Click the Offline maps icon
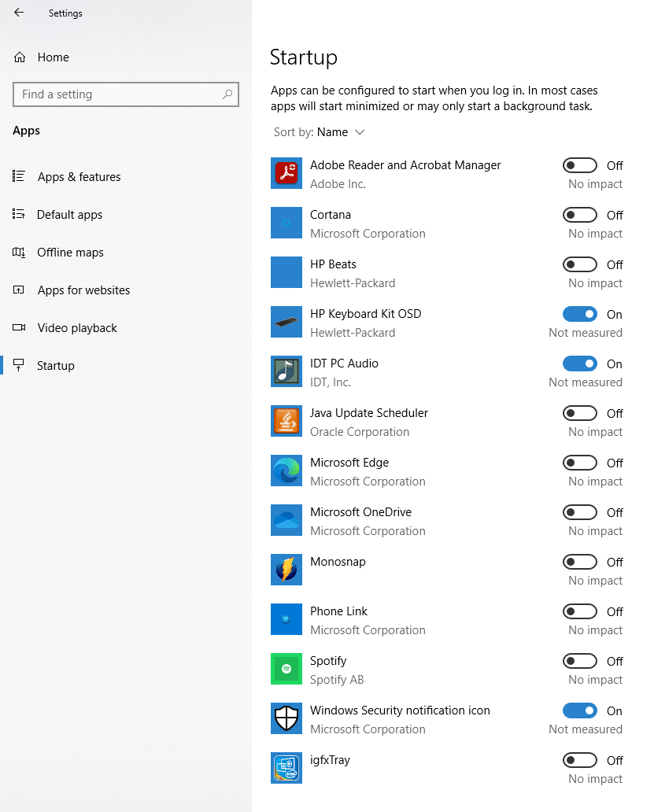Viewport: 669px width, 812px height. [19, 253]
